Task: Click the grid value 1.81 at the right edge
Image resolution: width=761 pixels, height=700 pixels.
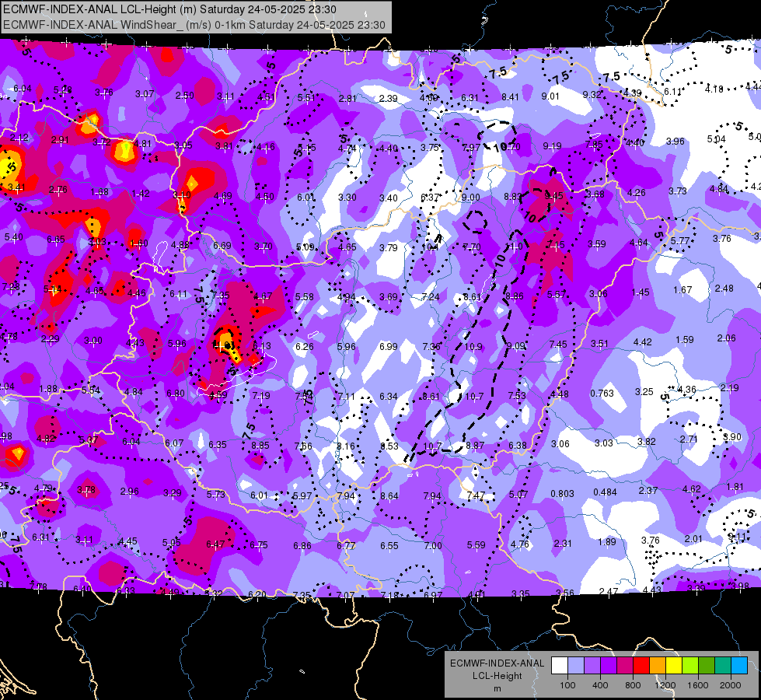Action: pyautogui.click(x=735, y=486)
